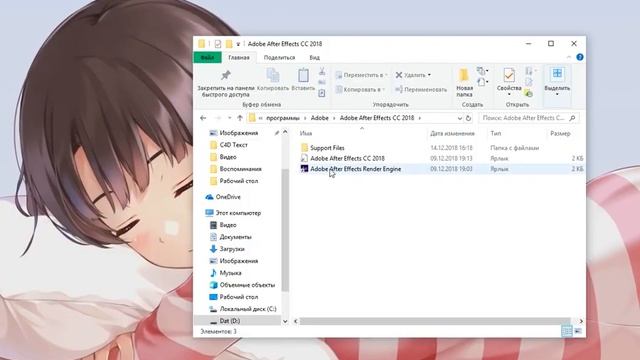640x360 pixels.
Task: Go back with the left arrow button
Action: coord(203,118)
